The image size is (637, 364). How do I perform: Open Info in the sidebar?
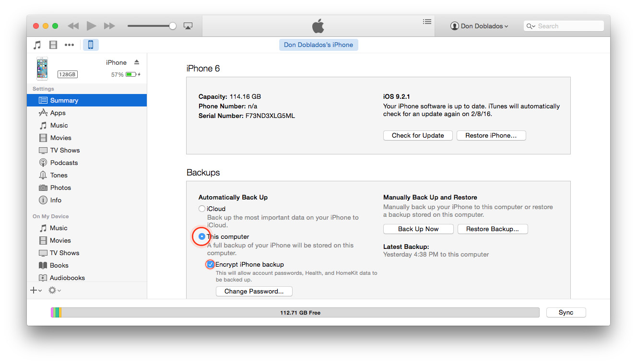pos(87,200)
